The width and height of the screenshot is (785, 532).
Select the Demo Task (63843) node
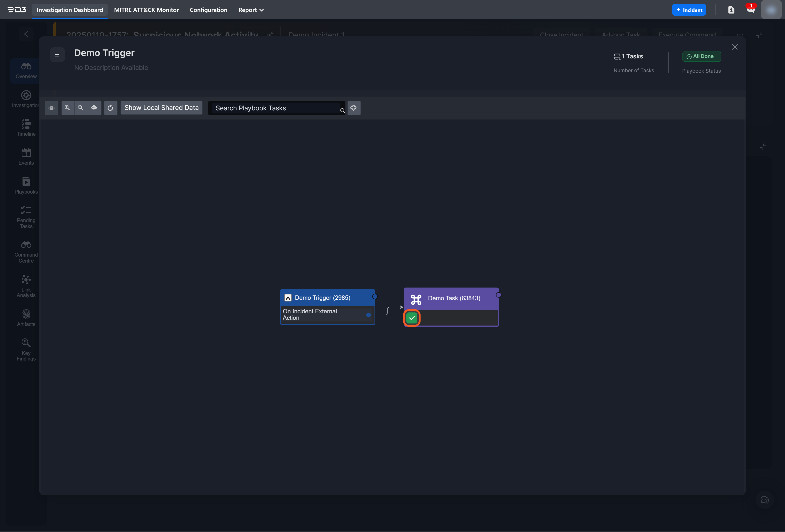454,298
